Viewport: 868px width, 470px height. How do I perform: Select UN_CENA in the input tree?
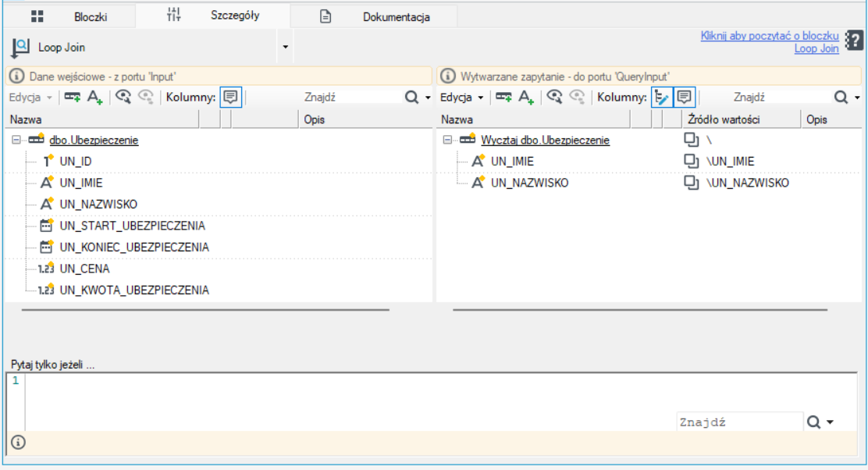pos(85,269)
